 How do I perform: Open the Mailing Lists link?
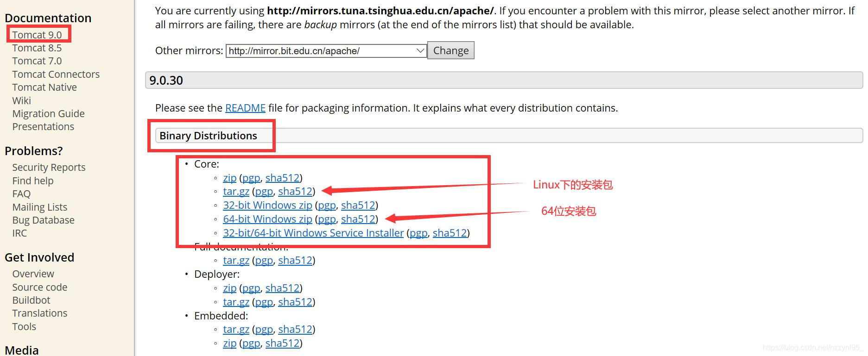point(39,207)
